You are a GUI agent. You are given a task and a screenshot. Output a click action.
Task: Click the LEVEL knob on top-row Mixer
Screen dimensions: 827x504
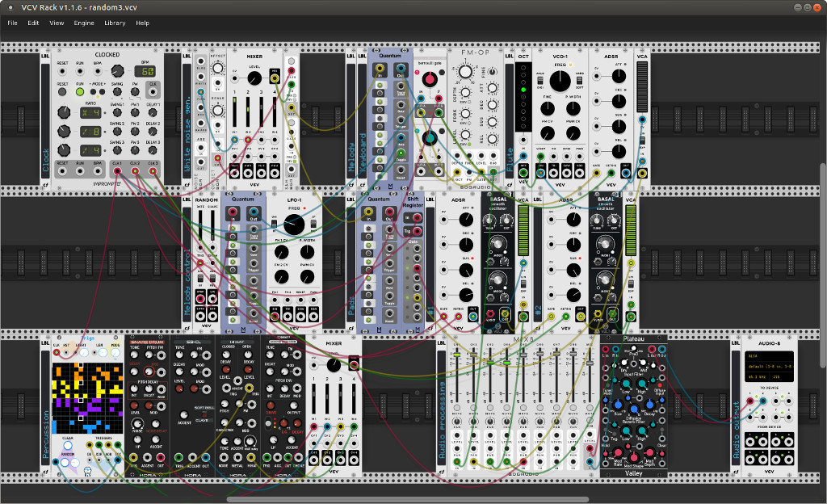coord(254,78)
